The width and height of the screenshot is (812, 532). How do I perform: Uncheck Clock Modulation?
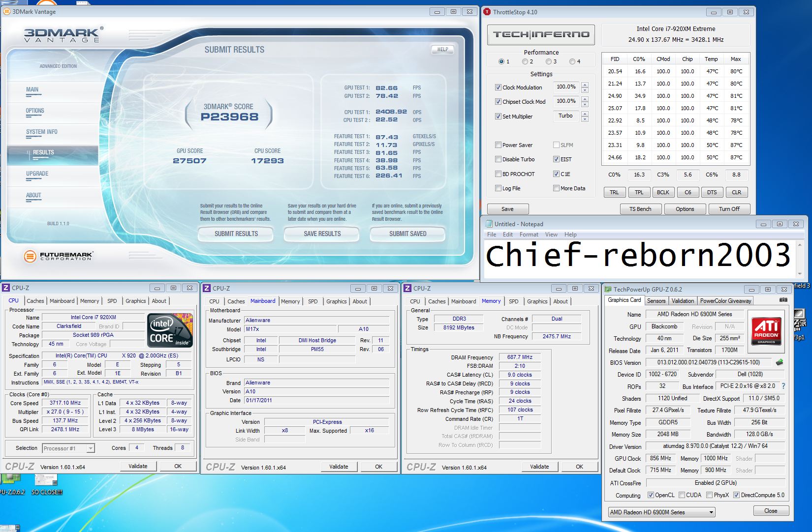click(498, 88)
